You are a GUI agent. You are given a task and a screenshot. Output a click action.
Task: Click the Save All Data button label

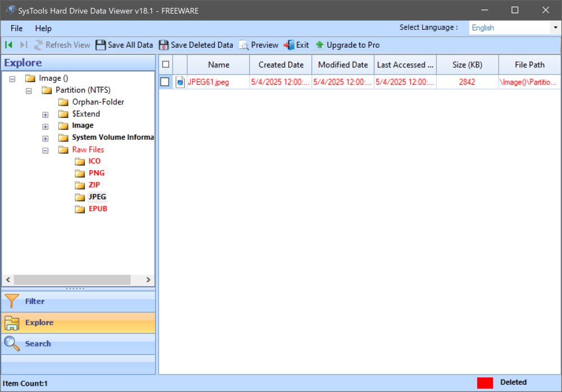(x=130, y=45)
